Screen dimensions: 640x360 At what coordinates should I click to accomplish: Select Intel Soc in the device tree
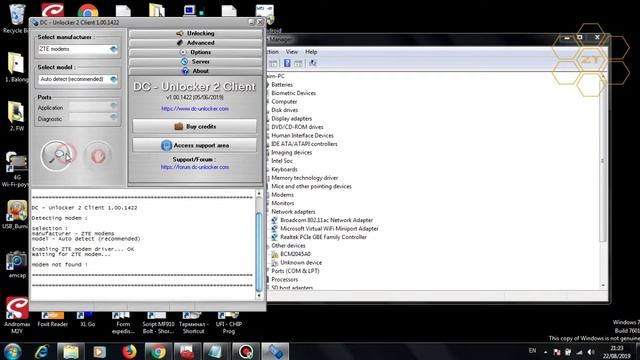tap(282, 161)
